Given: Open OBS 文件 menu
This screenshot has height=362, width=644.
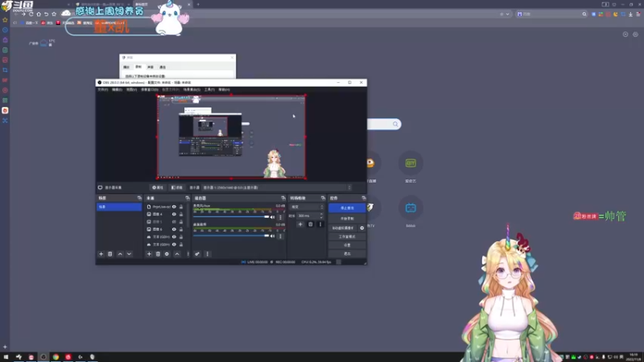Looking at the screenshot, I should [103, 89].
